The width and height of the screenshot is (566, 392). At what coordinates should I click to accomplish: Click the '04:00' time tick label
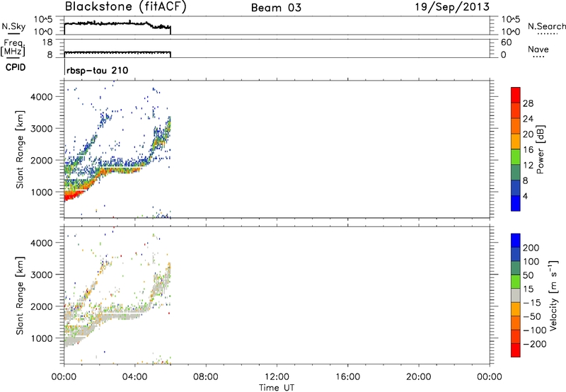[x=135, y=377]
